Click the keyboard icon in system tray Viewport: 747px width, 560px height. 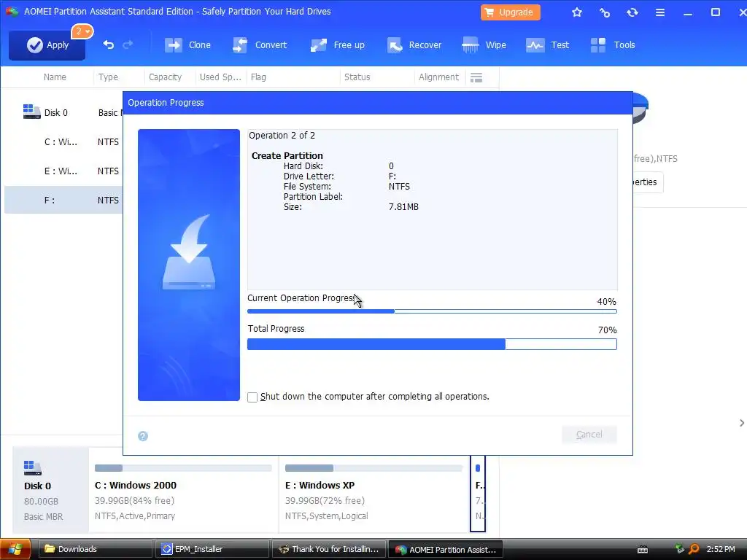coord(643,550)
